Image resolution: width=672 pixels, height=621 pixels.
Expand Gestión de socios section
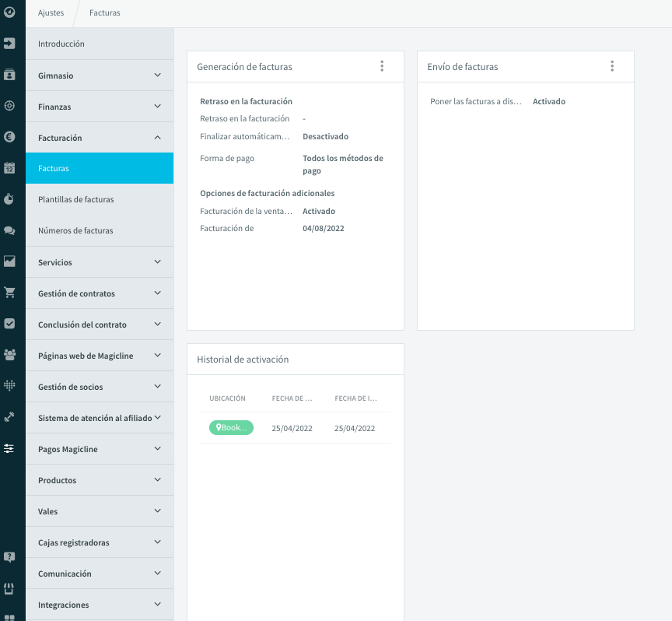[100, 387]
